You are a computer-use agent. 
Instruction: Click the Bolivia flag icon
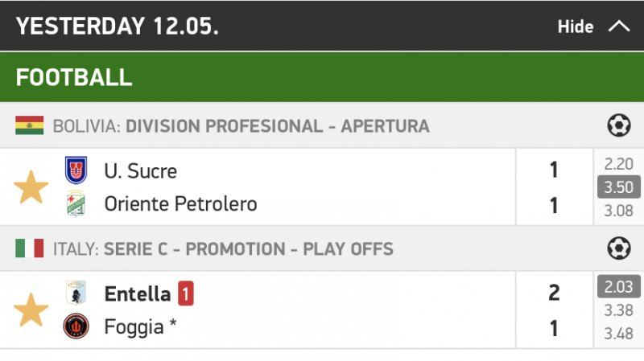(x=29, y=126)
